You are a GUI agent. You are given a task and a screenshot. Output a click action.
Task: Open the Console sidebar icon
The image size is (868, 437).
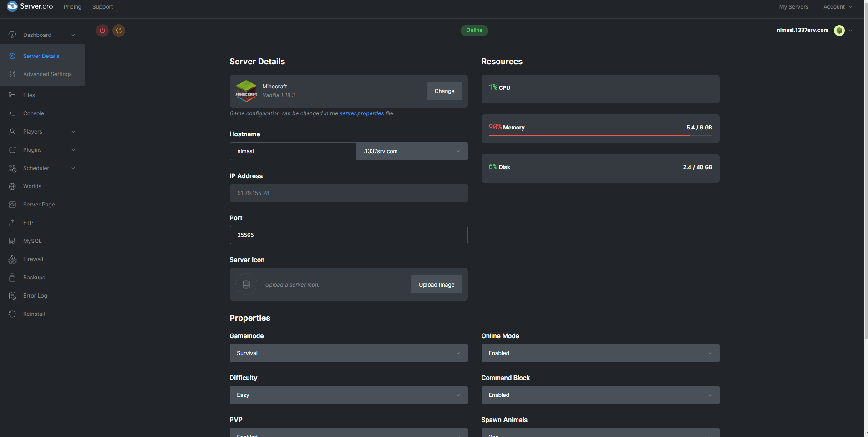[12, 113]
